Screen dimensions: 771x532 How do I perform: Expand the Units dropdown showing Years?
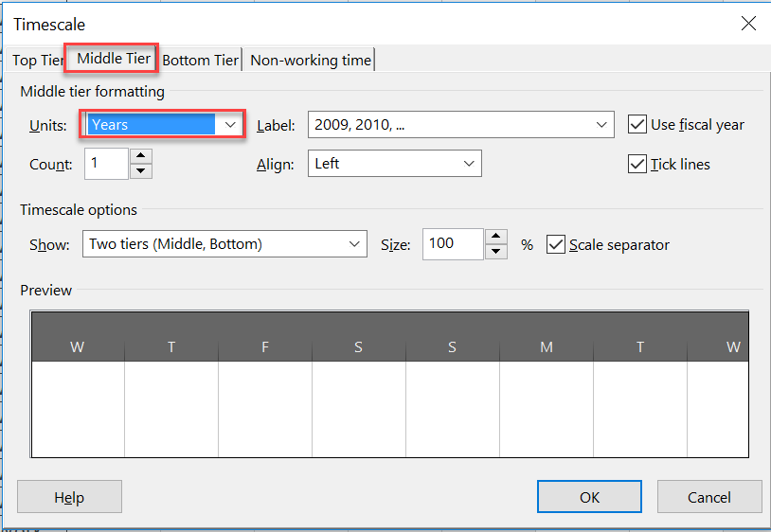230,124
